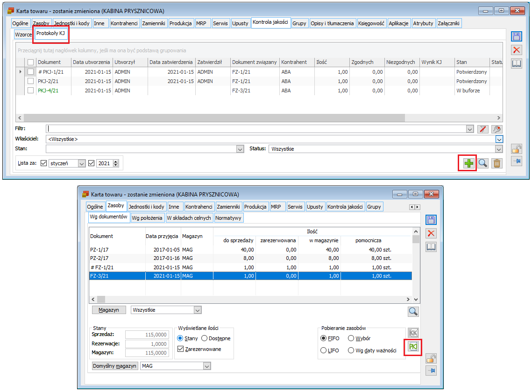Image resolution: width=532 pixels, height=392 pixels.
Task: Open Domyślny magazyn MAG dropdown
Action: 207,366
